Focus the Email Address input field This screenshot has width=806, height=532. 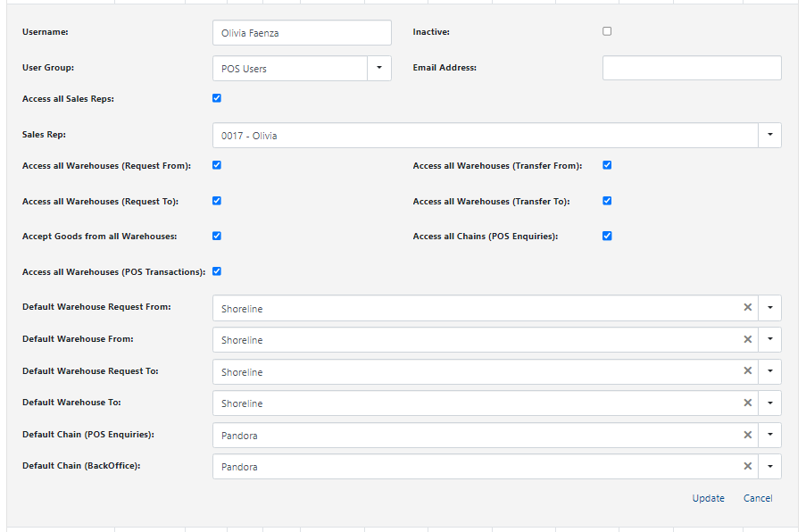[x=692, y=68]
